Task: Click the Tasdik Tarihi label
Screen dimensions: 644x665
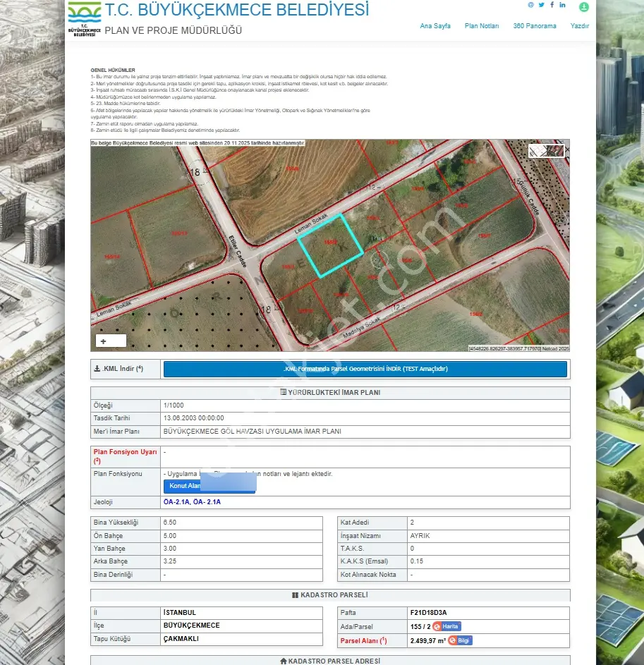Action: point(112,418)
